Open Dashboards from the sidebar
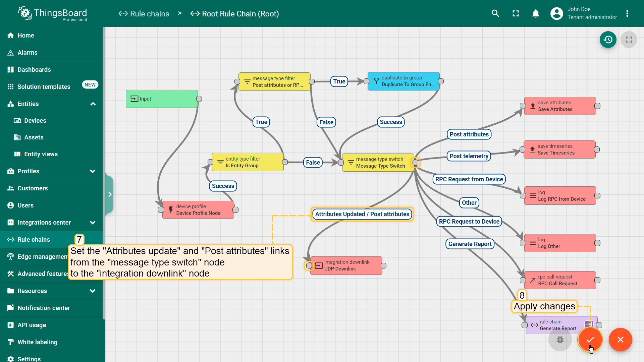Screen dimensions: 644x362 pyautogui.click(x=34, y=70)
